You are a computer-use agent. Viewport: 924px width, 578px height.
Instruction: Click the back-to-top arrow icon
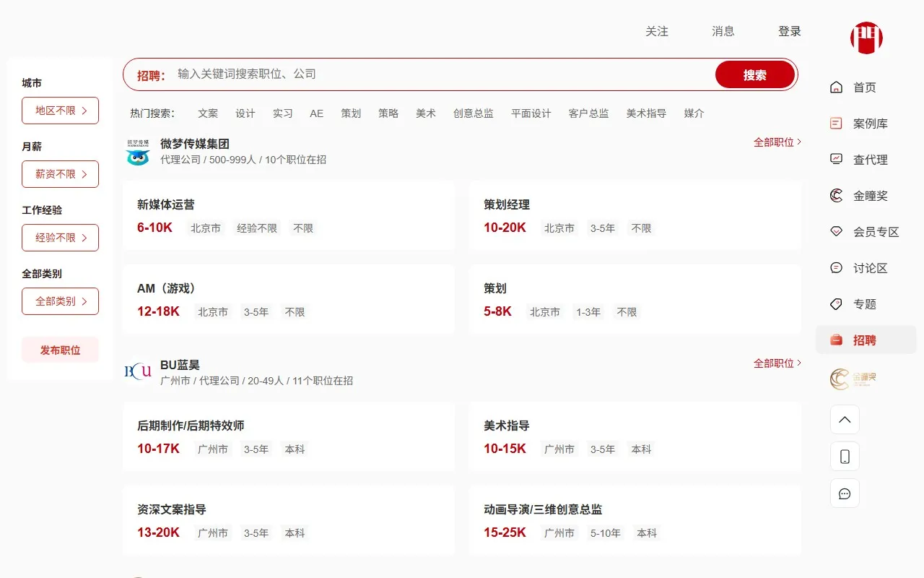845,419
